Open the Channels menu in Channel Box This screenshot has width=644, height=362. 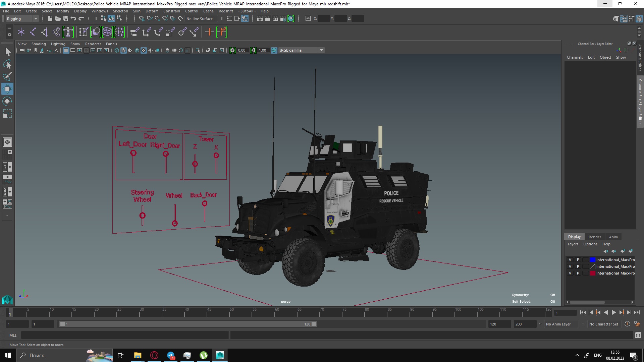click(575, 57)
